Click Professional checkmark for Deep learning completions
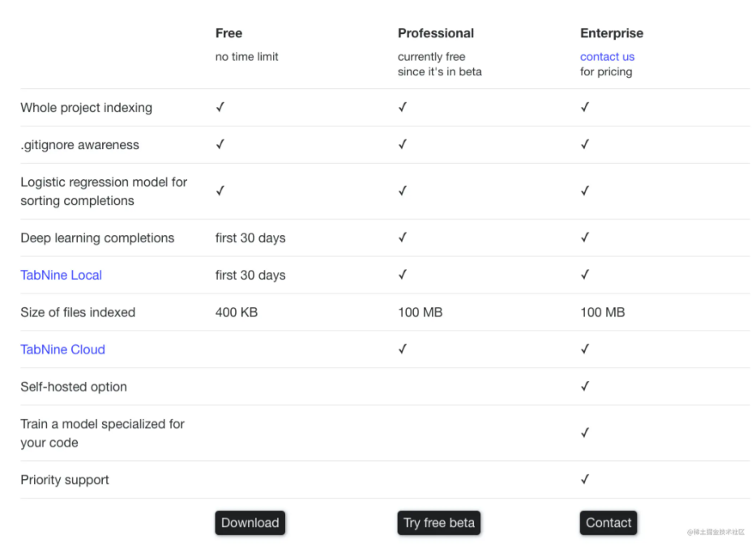756x548 pixels. (402, 238)
